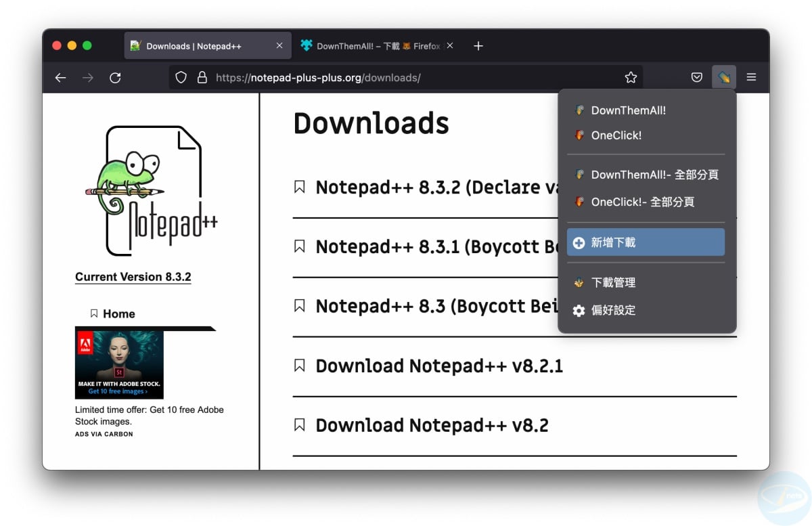This screenshot has width=812, height=526.
Task: Open the Current Version 8.3.2 link
Action: coord(133,276)
